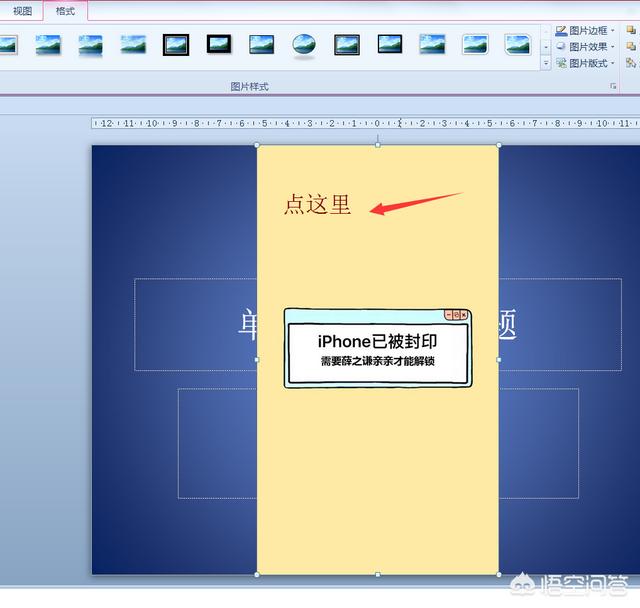Apply the Rounded Diagonal Corner White style
The image size is (640, 608).
(475, 44)
